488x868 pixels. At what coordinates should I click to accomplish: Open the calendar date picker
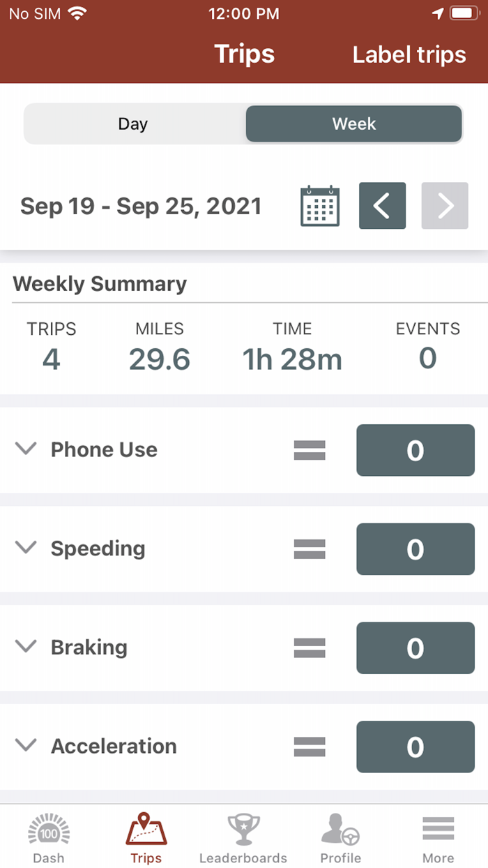click(x=319, y=206)
